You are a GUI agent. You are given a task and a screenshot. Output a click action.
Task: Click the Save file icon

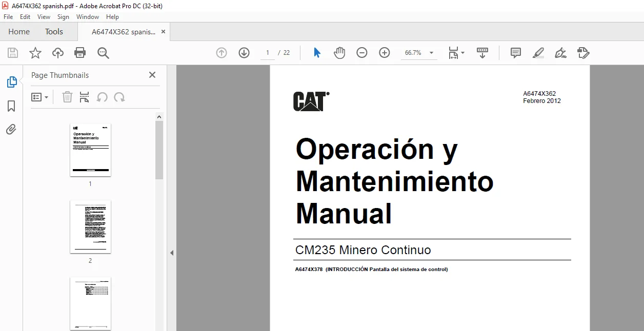tap(13, 53)
